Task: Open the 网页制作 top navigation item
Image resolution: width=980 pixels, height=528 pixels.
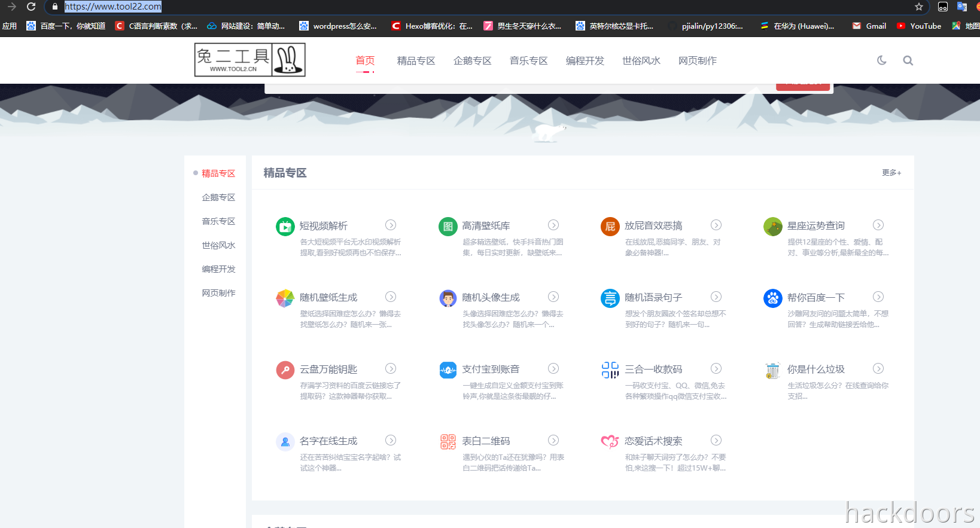Action: pyautogui.click(x=698, y=60)
